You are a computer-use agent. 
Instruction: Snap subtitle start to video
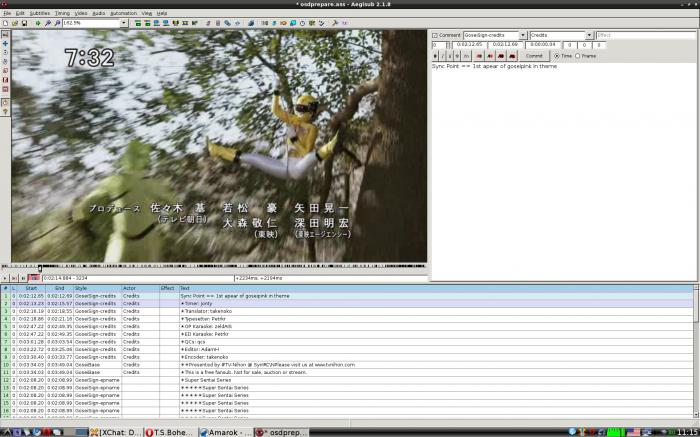[157, 23]
